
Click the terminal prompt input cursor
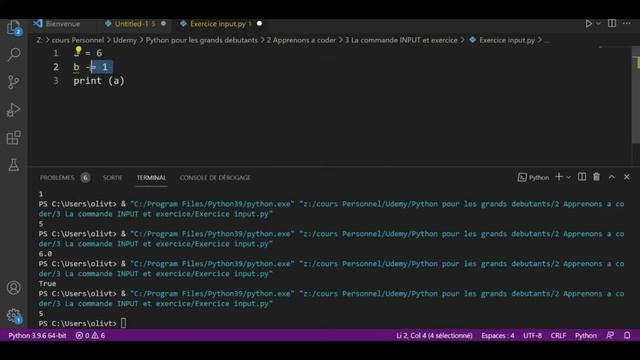point(123,323)
